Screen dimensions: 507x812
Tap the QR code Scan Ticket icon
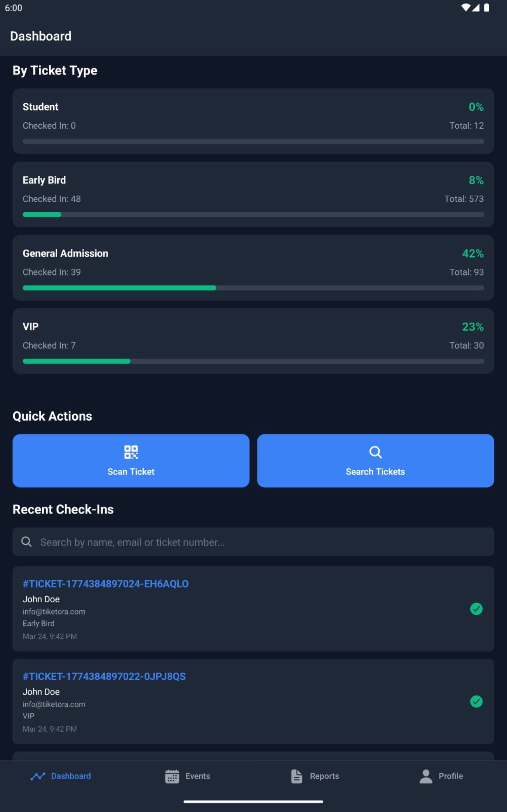[131, 452]
